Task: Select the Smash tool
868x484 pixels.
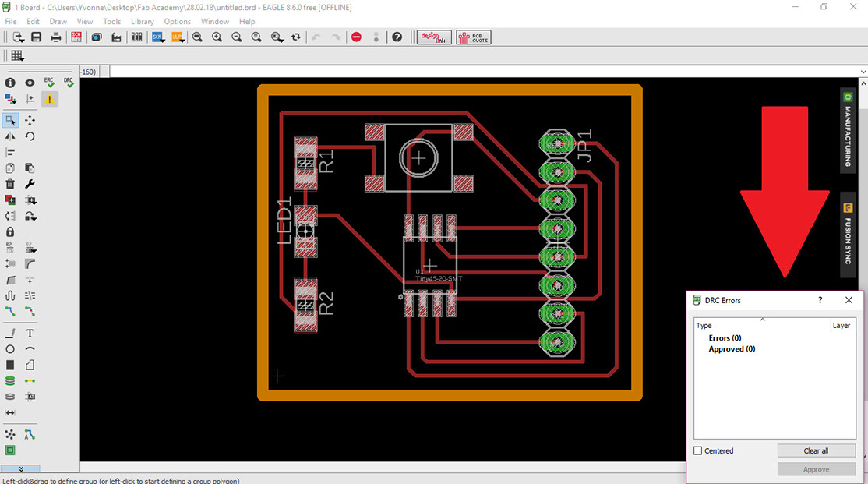Action: [x=10, y=264]
